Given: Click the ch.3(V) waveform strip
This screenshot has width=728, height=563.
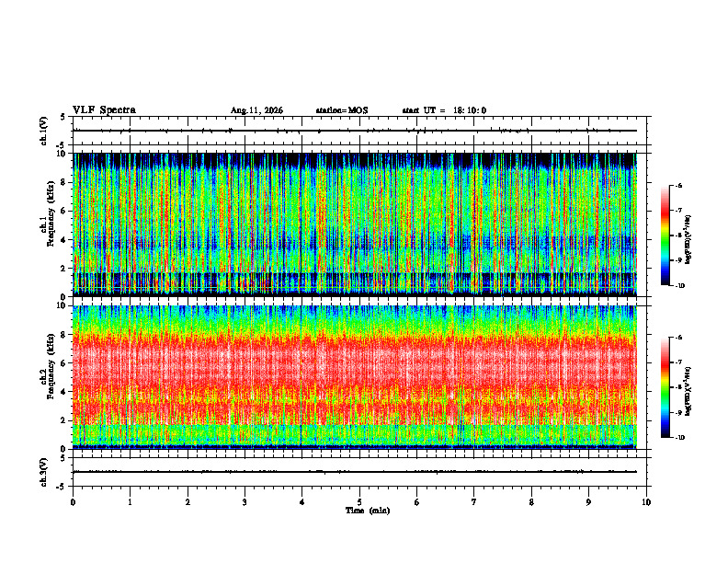Looking at the screenshot, I should click(x=355, y=472).
